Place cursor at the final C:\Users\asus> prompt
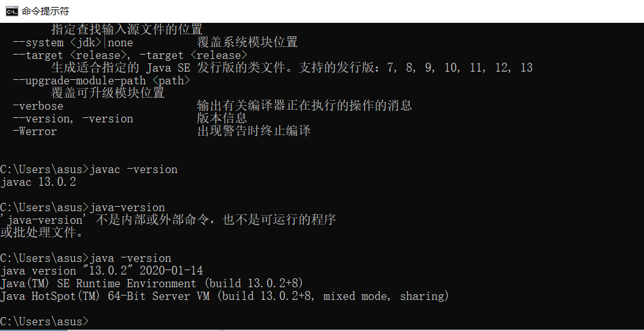The image size is (644, 331). [44, 321]
